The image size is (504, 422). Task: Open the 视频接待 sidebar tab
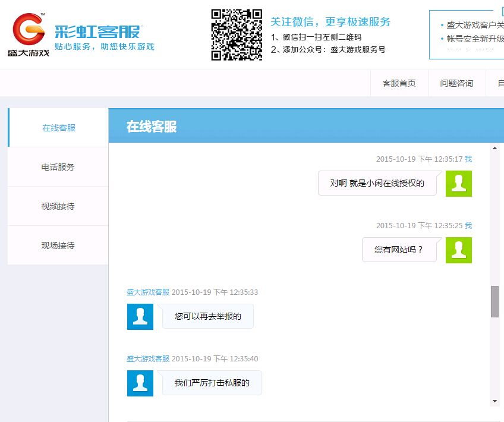[58, 206]
